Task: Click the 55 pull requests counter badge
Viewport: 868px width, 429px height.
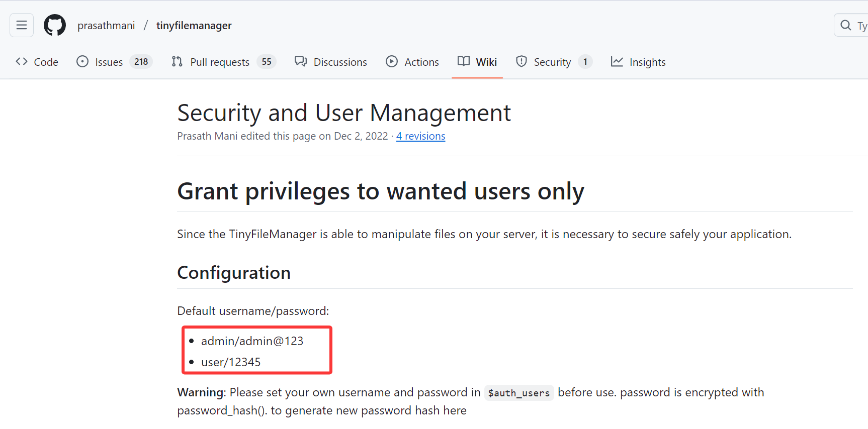Action: (x=267, y=62)
